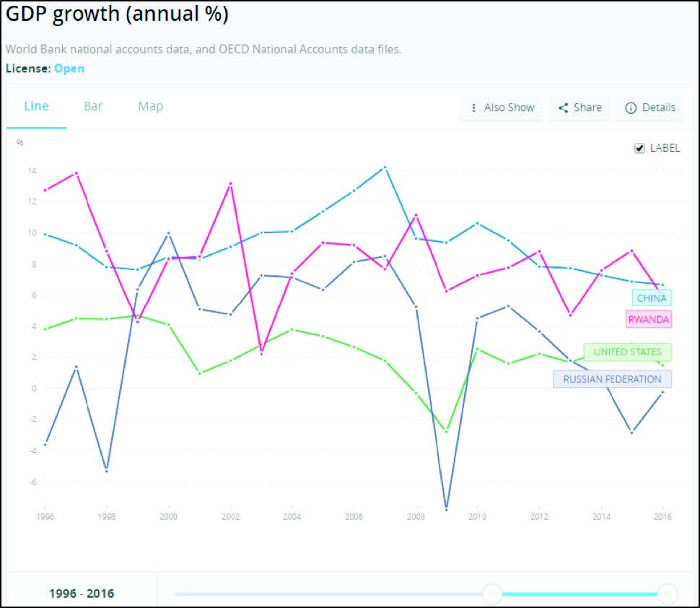The height and width of the screenshot is (608, 700).
Task: Click China's 2007 peak data point
Action: (x=385, y=167)
